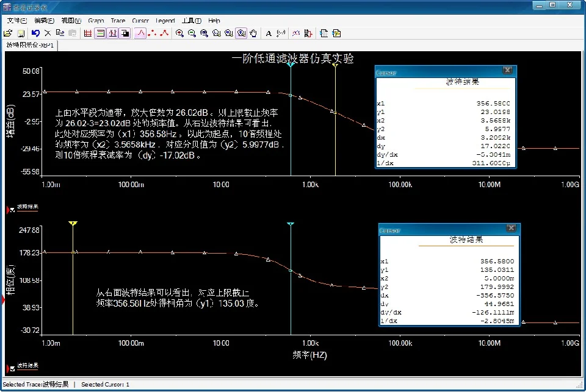Click the y2 value 179.9992 in lower Cursor window
Viewport: 586px width, 392px height.
click(x=497, y=287)
